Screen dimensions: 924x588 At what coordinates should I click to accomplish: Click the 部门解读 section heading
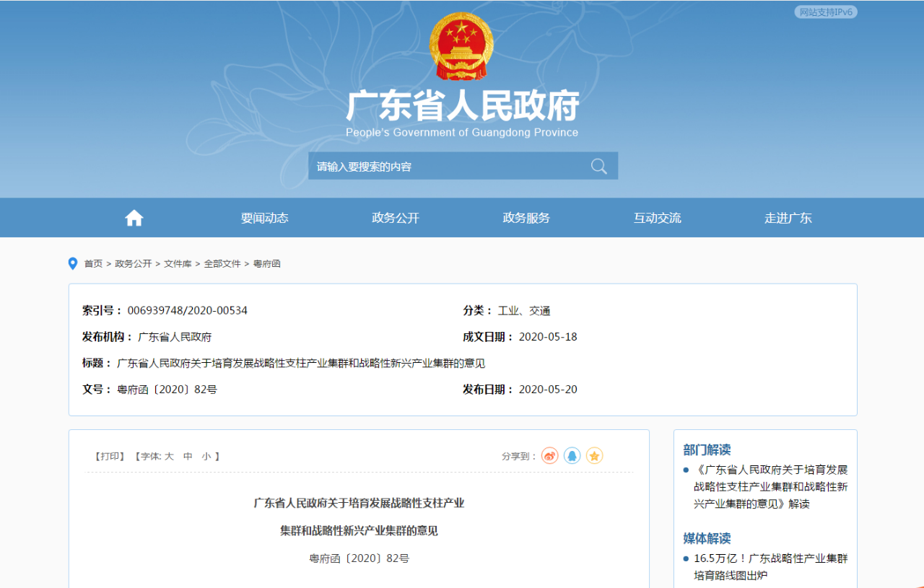[707, 450]
